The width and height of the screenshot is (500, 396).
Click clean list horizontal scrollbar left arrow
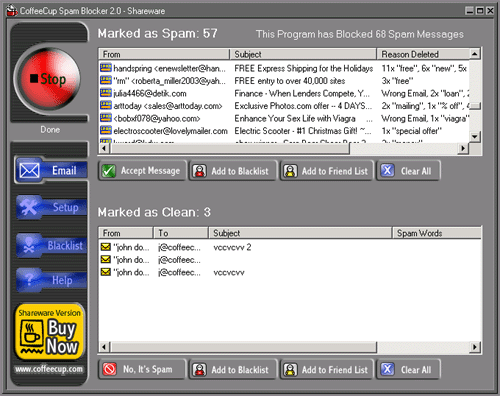coord(104,347)
